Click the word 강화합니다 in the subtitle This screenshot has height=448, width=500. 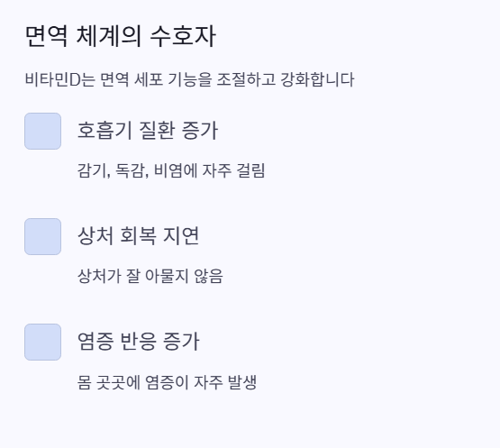(318, 79)
